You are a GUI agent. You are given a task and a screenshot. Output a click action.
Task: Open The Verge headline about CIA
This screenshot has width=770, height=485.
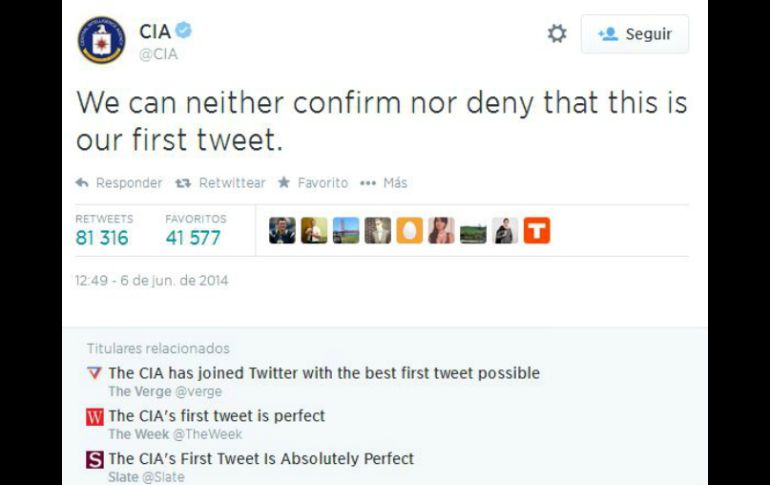pyautogui.click(x=324, y=373)
